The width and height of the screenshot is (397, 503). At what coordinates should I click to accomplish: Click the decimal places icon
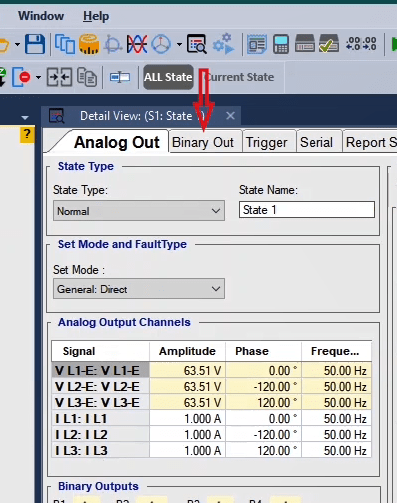point(361,44)
